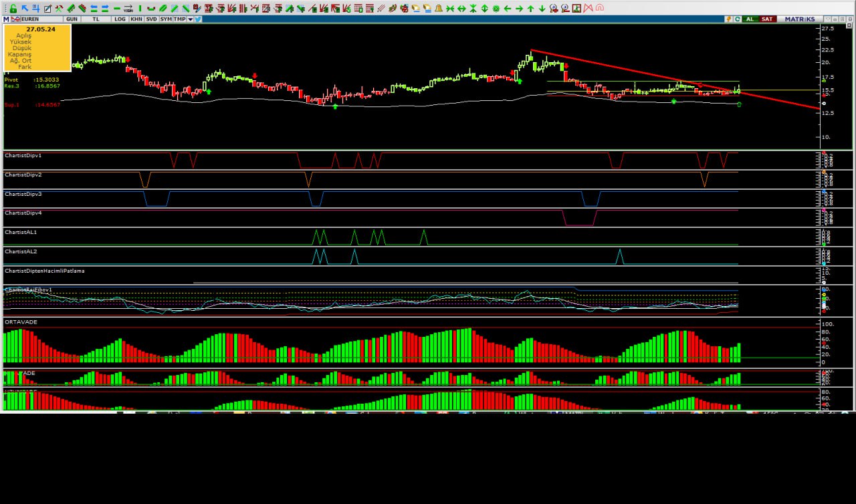Click the green C refresh icon
This screenshot has height=504, width=856.
pos(738,19)
